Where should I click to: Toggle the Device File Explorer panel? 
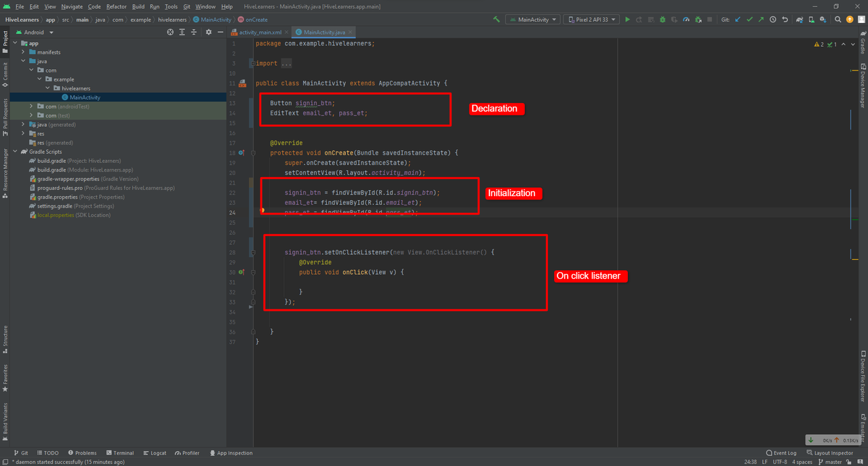(863, 376)
